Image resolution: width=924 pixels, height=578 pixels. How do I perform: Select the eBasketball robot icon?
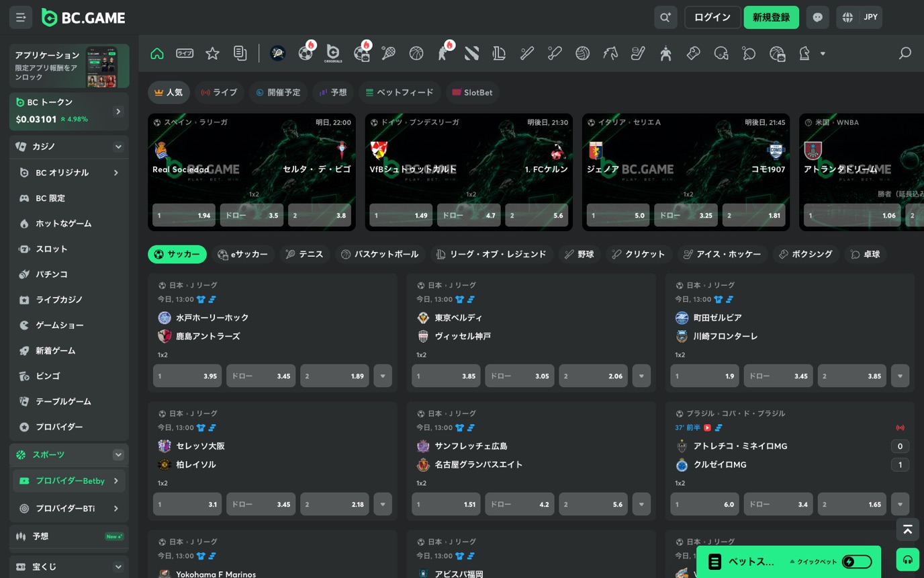pyautogui.click(x=777, y=53)
